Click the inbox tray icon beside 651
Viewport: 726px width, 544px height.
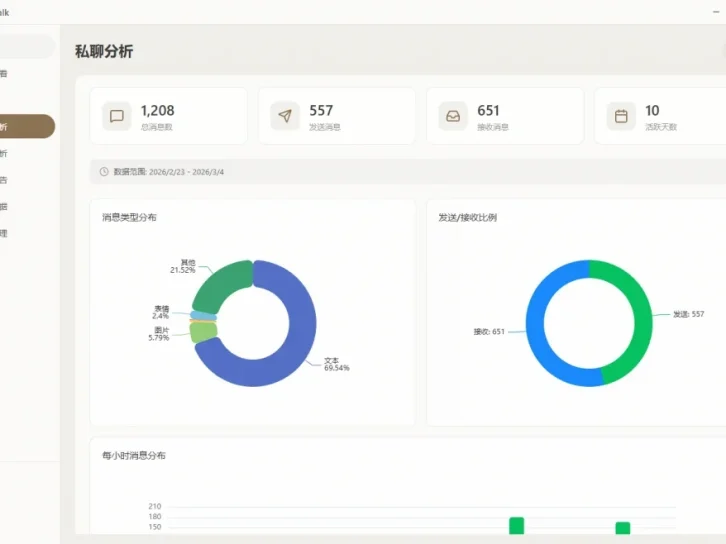pyautogui.click(x=453, y=116)
